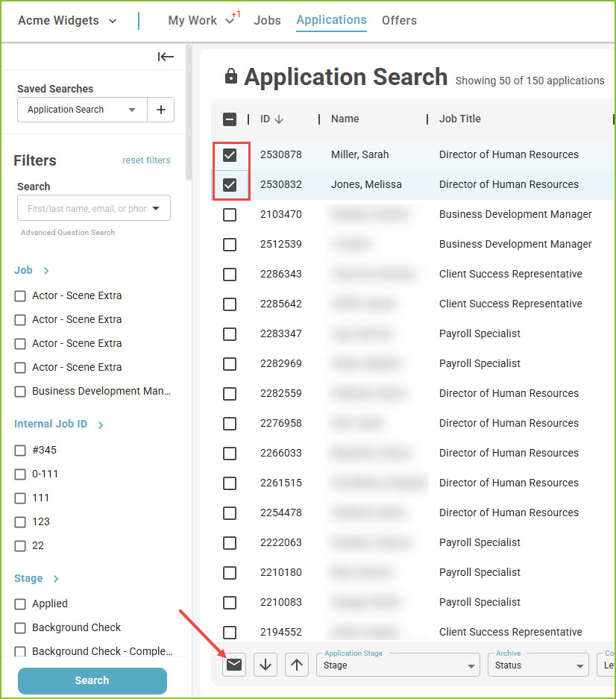Viewport: 616px width, 699px height.
Task: Switch to the Jobs tab
Action: 267,20
